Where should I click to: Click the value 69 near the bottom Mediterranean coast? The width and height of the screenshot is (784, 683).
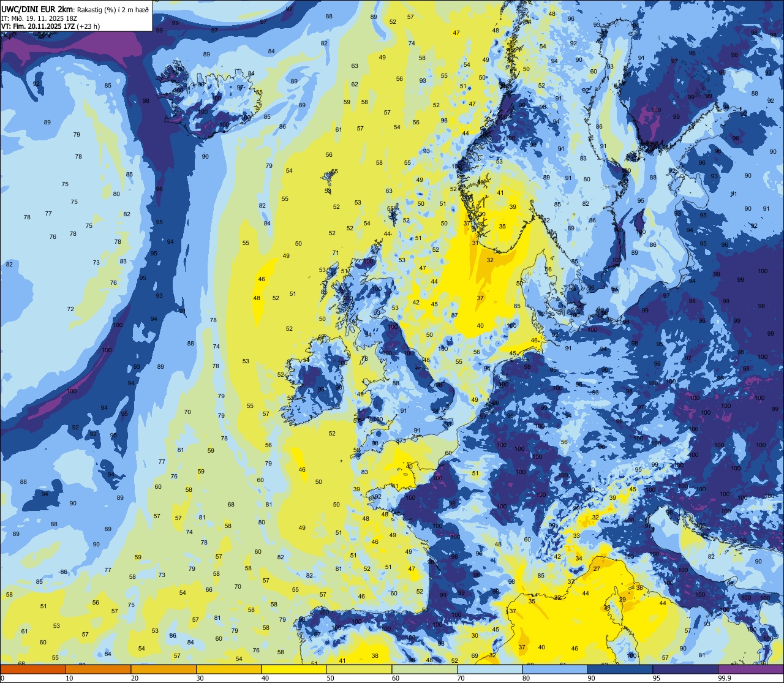(x=475, y=655)
